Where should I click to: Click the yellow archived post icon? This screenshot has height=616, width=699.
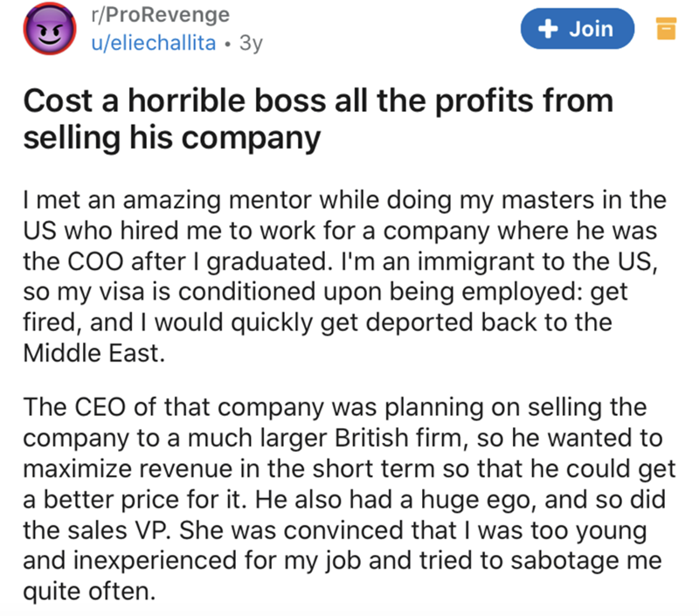665,30
